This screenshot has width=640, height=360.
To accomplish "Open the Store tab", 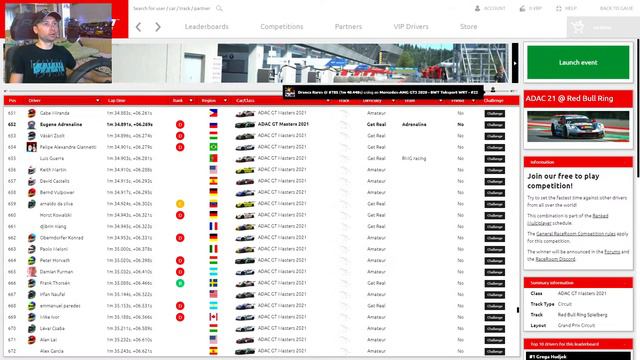I will (469, 27).
